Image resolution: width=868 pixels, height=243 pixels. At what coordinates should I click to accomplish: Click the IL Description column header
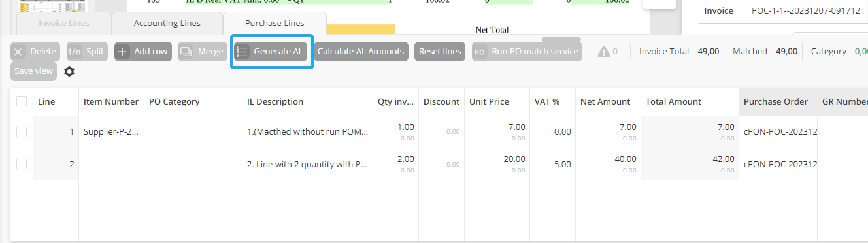[307, 101]
